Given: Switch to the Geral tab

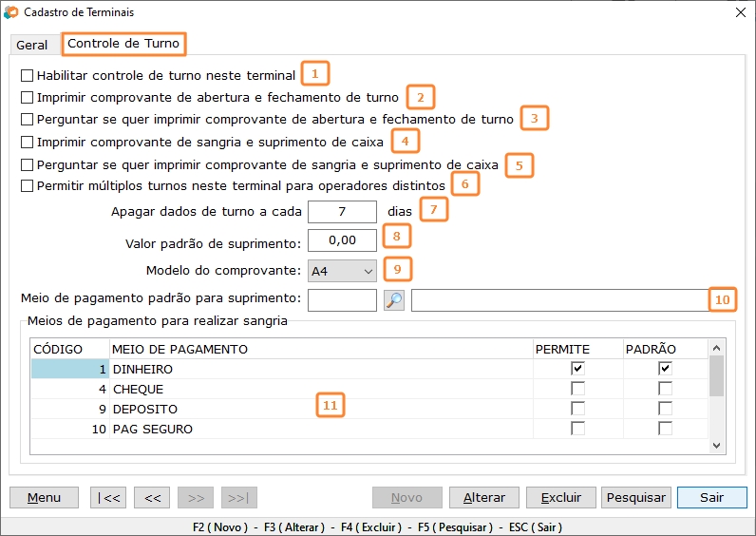Looking at the screenshot, I should 32,45.
